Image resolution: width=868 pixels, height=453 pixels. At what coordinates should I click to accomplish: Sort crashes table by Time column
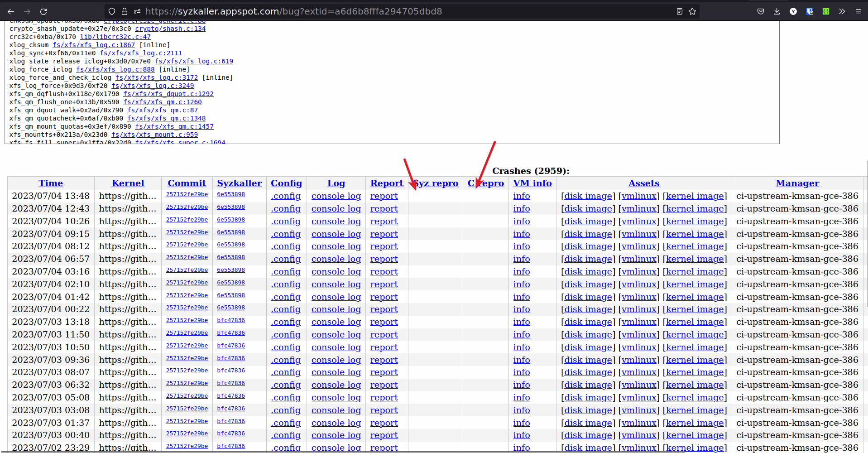(51, 183)
